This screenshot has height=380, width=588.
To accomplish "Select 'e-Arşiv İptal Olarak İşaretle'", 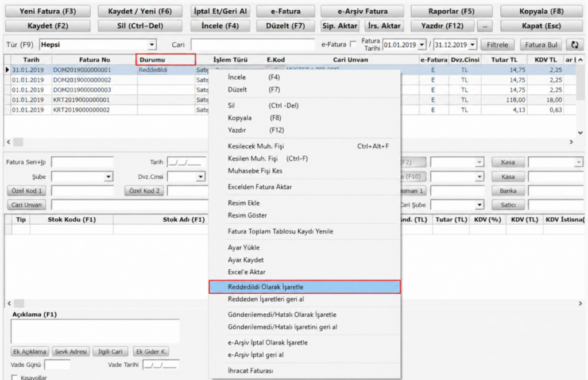I will point(268,343).
